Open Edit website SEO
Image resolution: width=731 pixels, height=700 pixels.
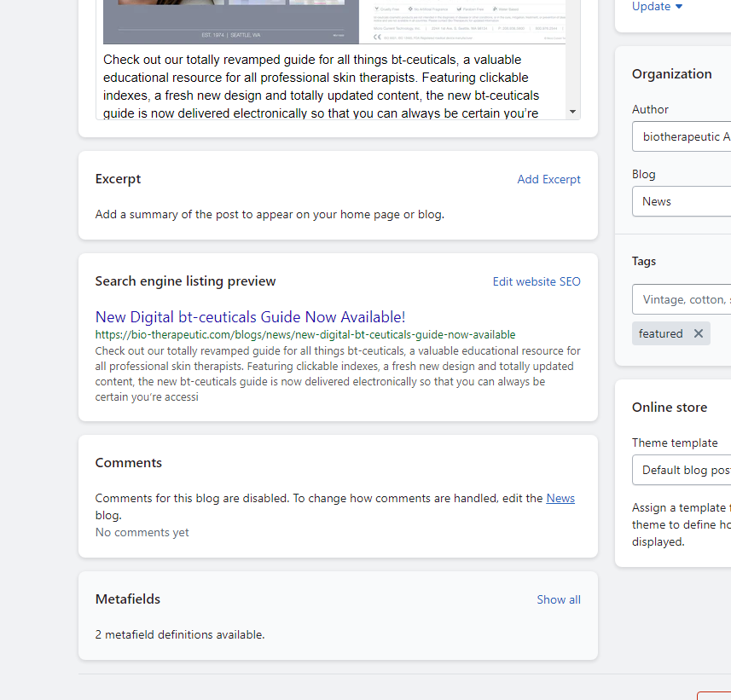click(537, 281)
